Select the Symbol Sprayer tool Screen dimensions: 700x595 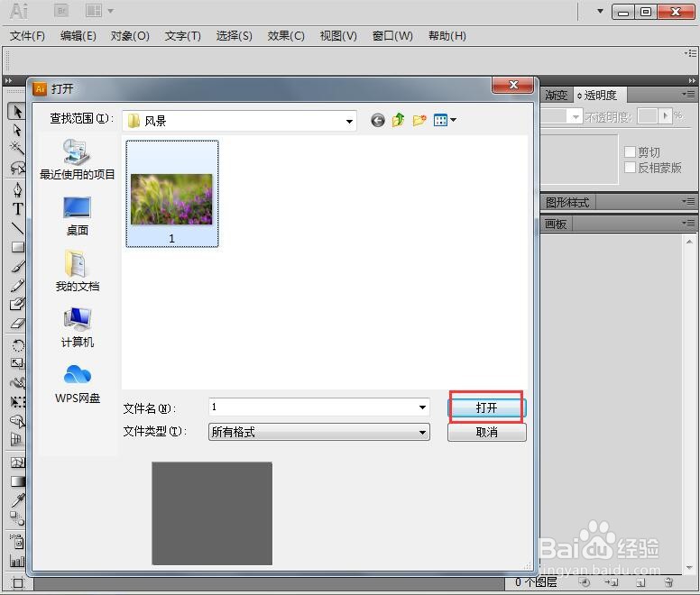tap(17, 542)
